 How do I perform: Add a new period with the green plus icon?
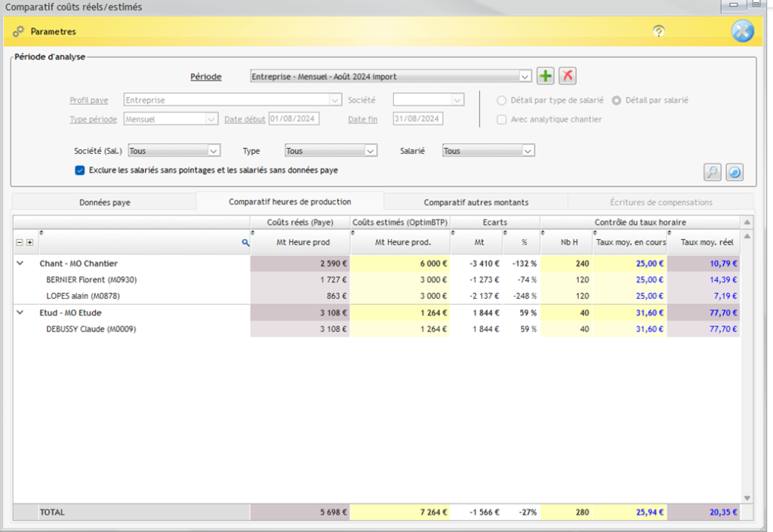[x=546, y=75]
